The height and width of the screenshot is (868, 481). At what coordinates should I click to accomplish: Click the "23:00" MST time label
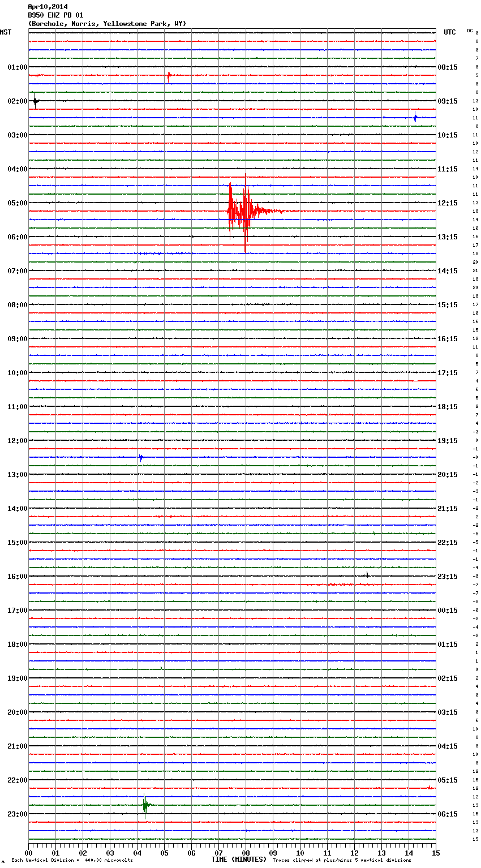pyautogui.click(x=18, y=814)
